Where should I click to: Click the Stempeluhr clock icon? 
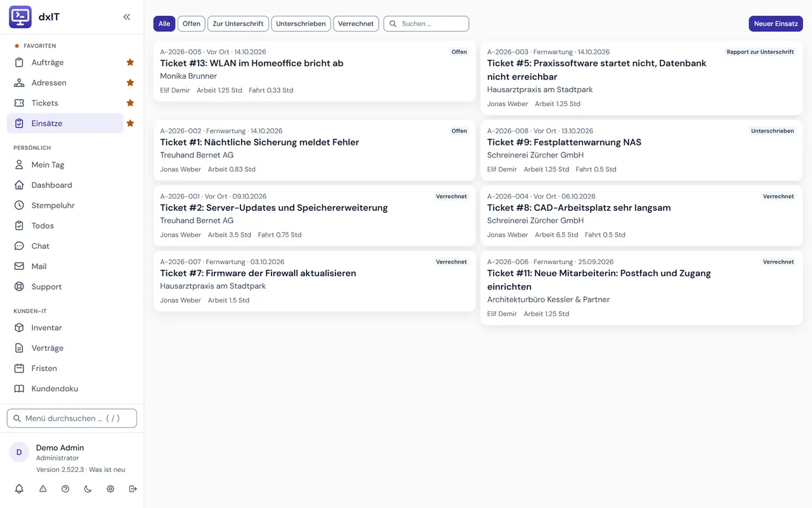point(19,205)
